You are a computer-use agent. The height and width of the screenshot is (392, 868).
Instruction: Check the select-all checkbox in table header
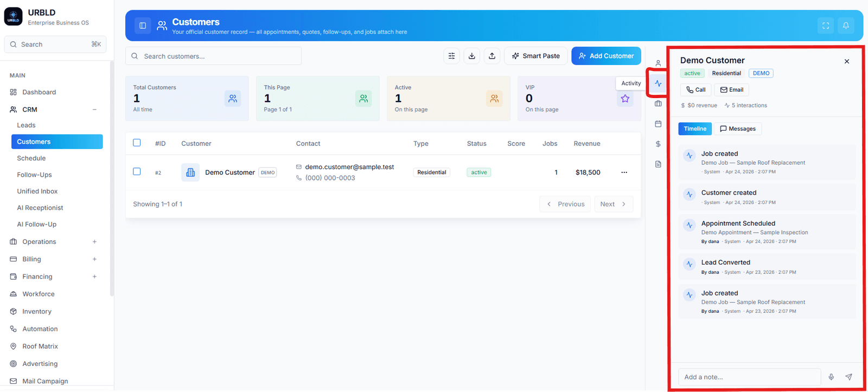click(137, 143)
